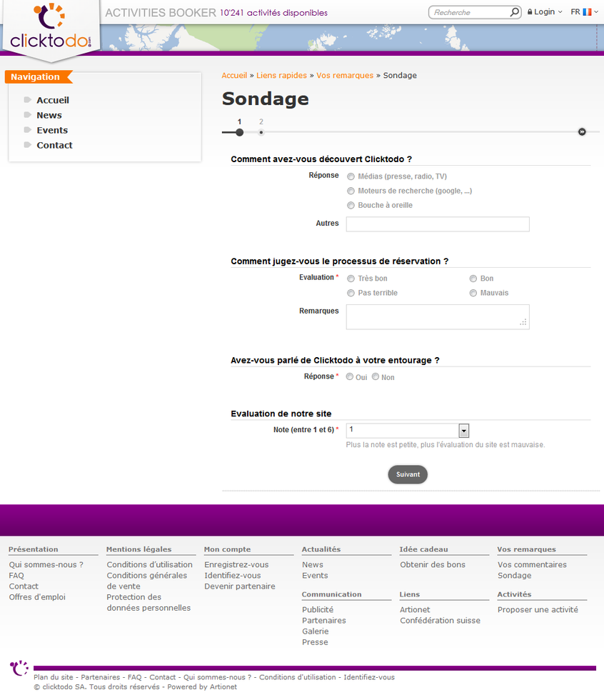
Task: Select Non radio button
Action: tap(376, 377)
